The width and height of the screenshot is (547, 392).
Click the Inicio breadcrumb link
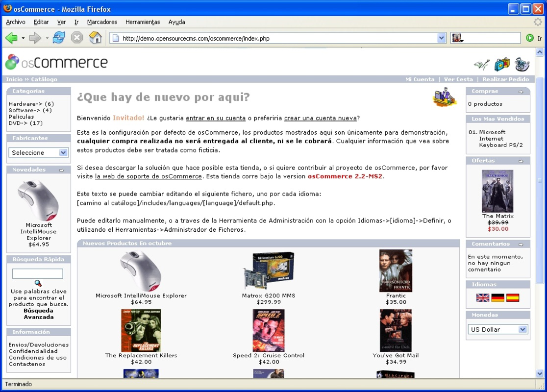click(14, 79)
